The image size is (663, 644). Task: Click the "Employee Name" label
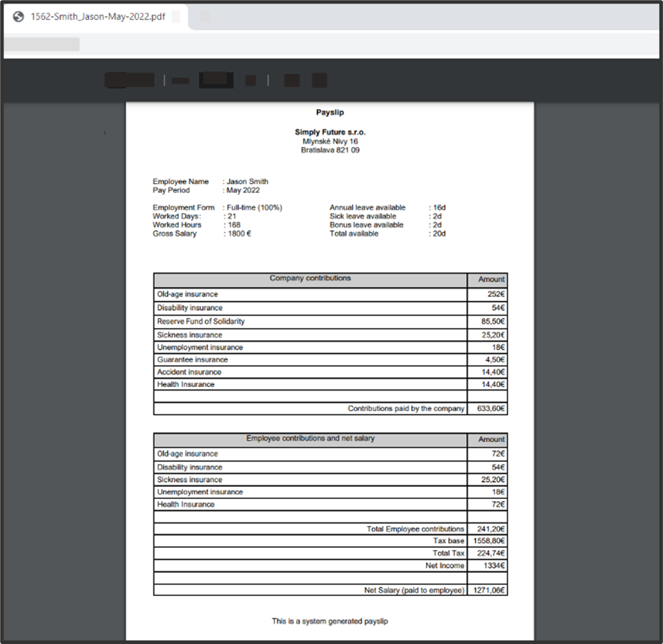[x=180, y=182]
